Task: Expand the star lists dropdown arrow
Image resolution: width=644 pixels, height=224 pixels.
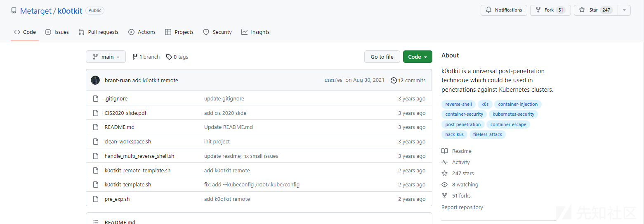Action: tap(624, 10)
